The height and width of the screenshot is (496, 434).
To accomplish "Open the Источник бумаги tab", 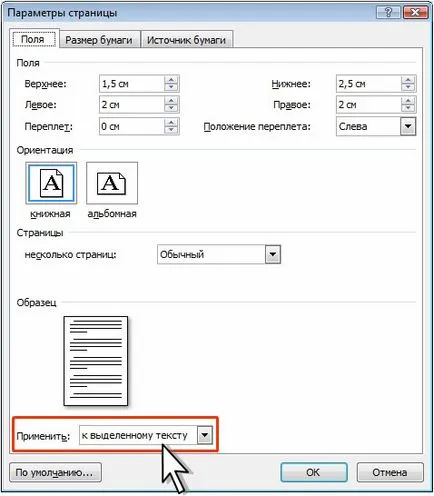I will [x=187, y=40].
